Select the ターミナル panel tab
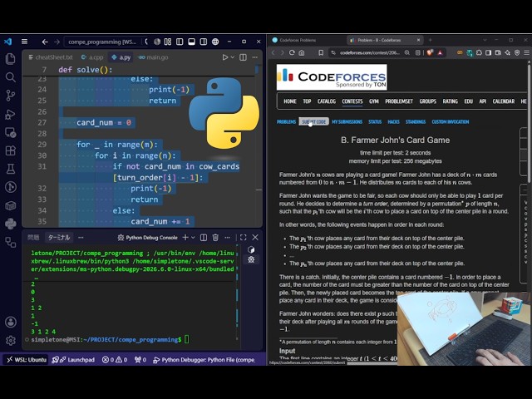Viewport: 532px width, 399px height. pos(59,238)
